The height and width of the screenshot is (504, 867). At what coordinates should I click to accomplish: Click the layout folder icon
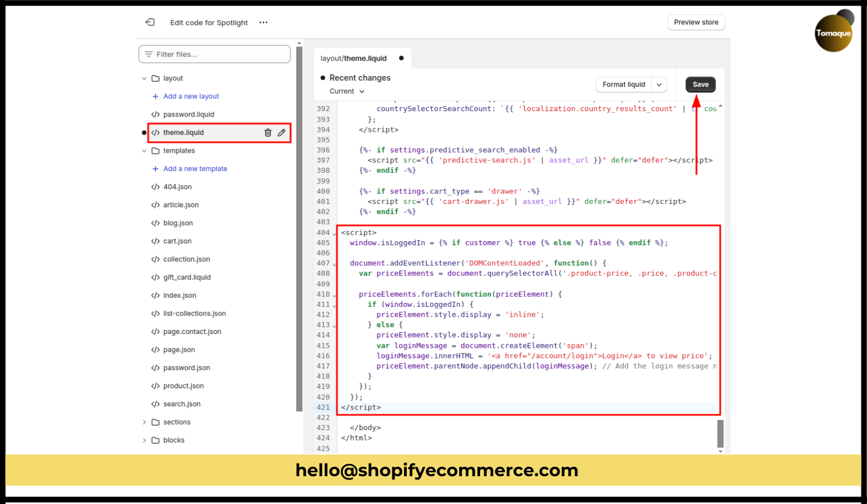156,78
